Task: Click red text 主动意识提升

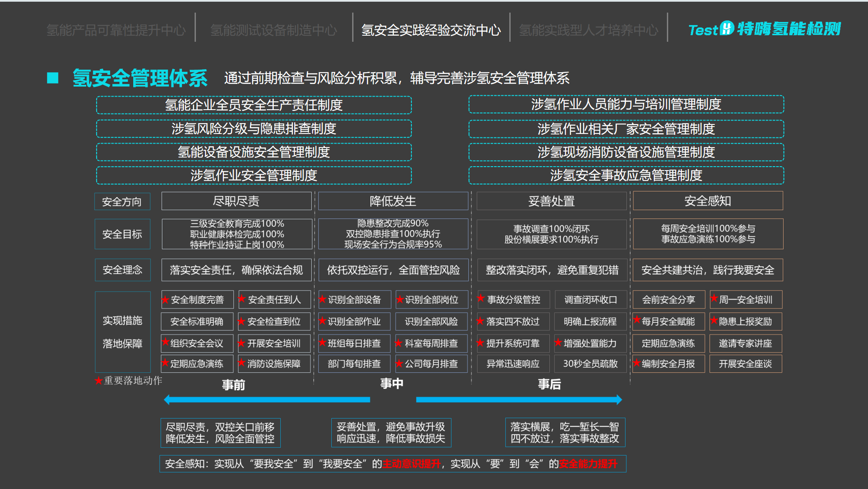Action: pos(411,464)
